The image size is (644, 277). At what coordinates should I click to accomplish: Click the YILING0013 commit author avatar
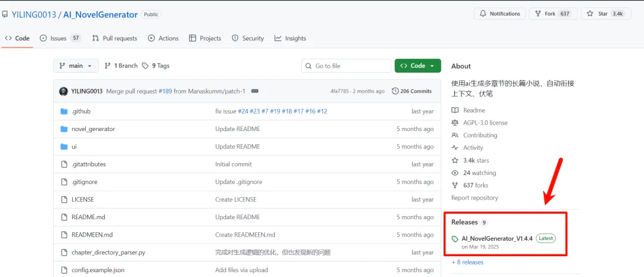tap(63, 91)
